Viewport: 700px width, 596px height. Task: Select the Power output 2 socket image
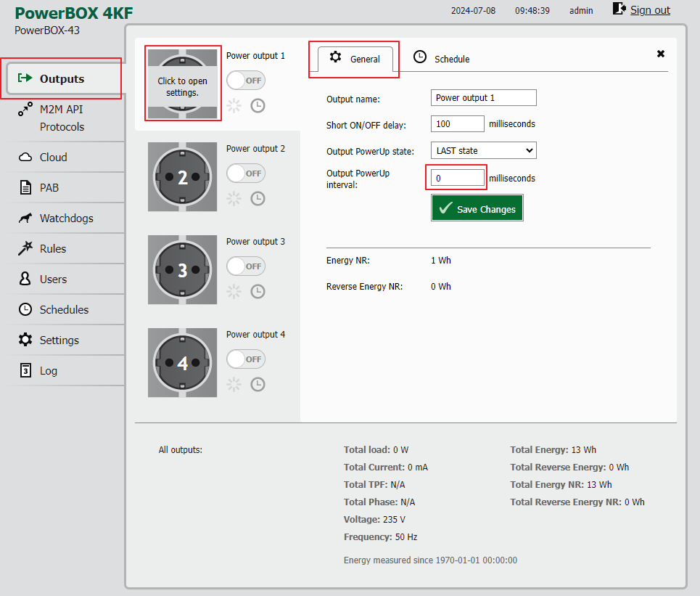(x=183, y=177)
